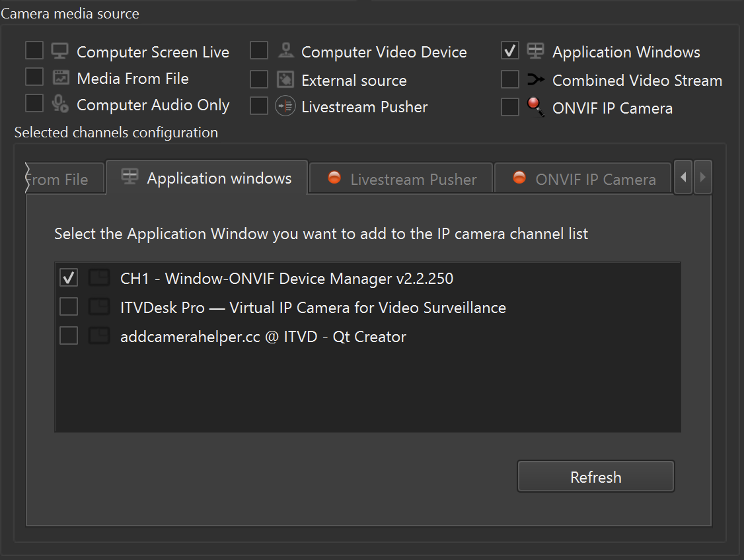Click the Computer Screen Live label
744x560 pixels.
click(153, 52)
